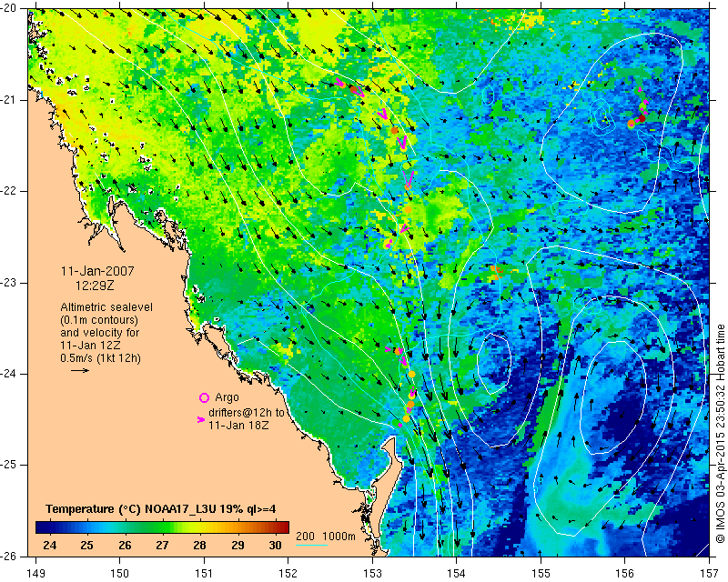The image size is (728, 582).
Task: Click the time label 12:29Z
Action: coord(95,286)
